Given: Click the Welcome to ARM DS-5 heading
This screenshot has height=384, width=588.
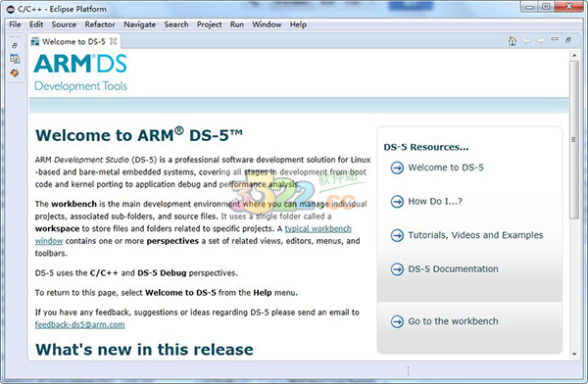Looking at the screenshot, I should 139,135.
